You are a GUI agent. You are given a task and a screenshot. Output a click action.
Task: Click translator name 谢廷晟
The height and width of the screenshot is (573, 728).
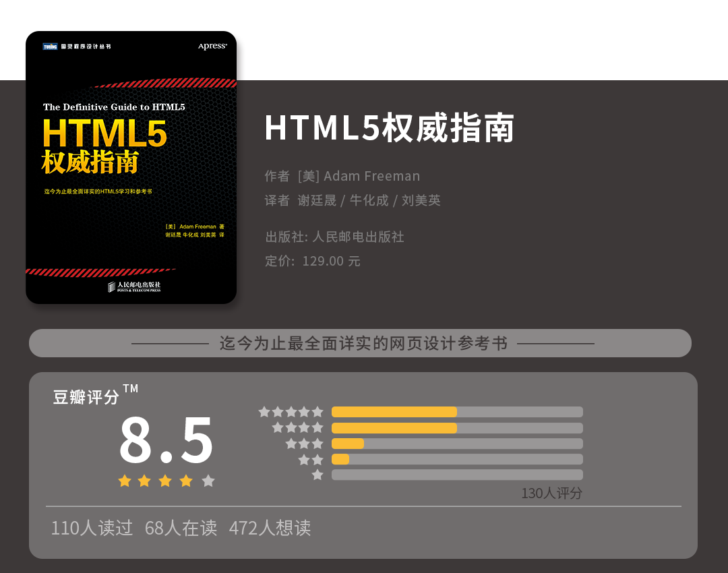click(317, 200)
